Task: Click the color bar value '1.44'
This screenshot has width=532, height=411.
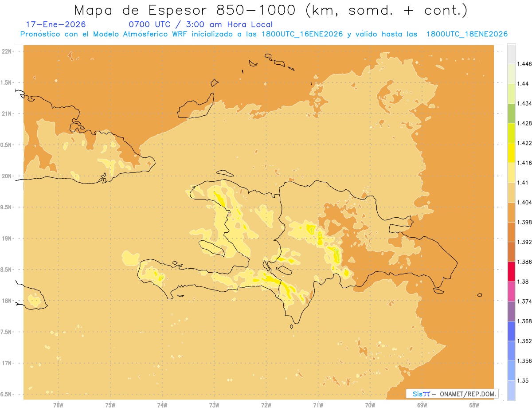Action: point(523,83)
